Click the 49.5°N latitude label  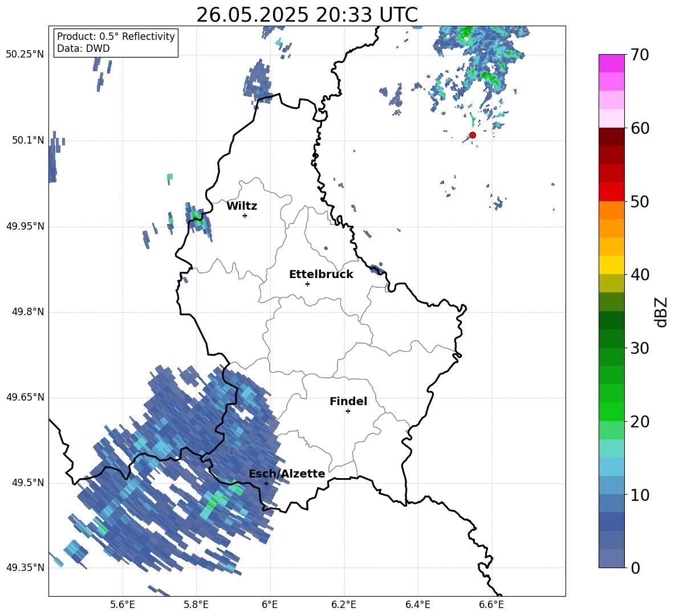[x=28, y=483]
